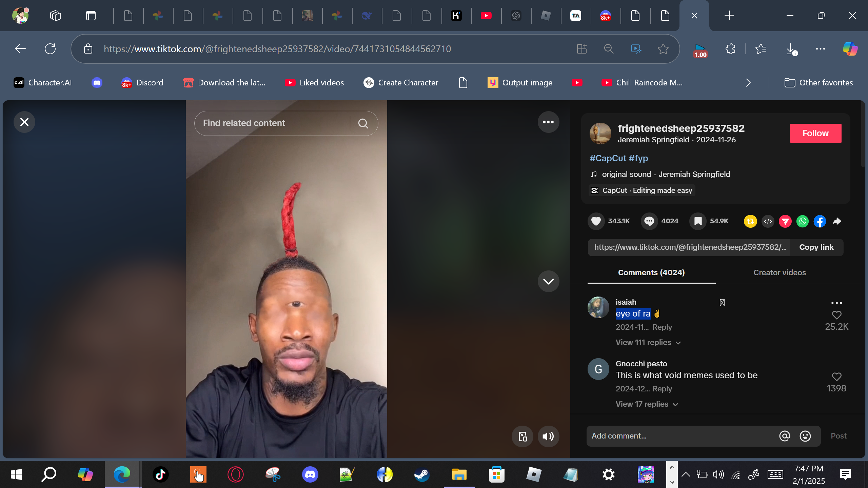Mute the video sound

click(548, 436)
